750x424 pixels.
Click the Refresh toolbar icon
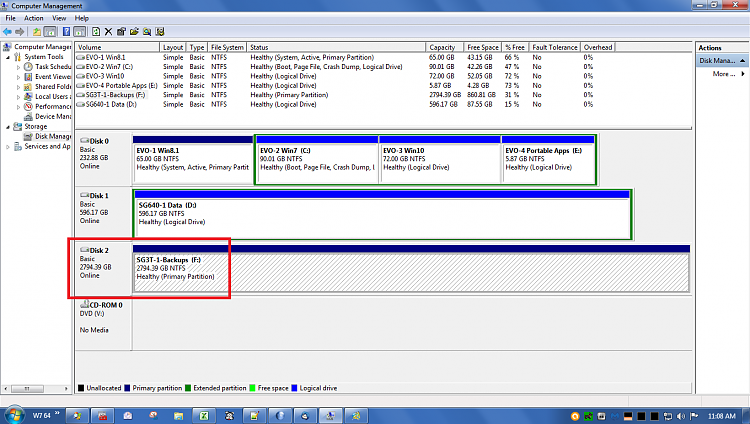point(96,32)
